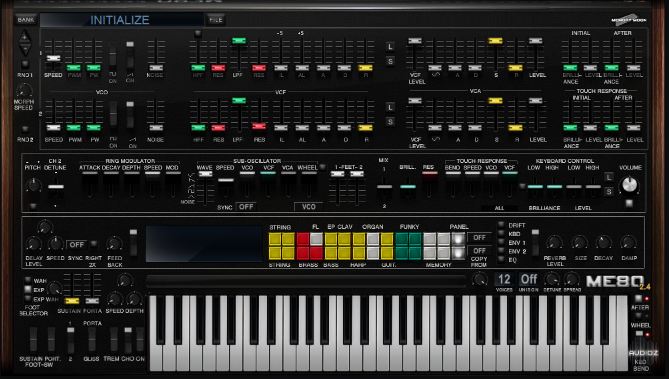Click the FEED BACK knob in delay section
Image resolution: width=669 pixels, height=379 pixels.
click(114, 244)
